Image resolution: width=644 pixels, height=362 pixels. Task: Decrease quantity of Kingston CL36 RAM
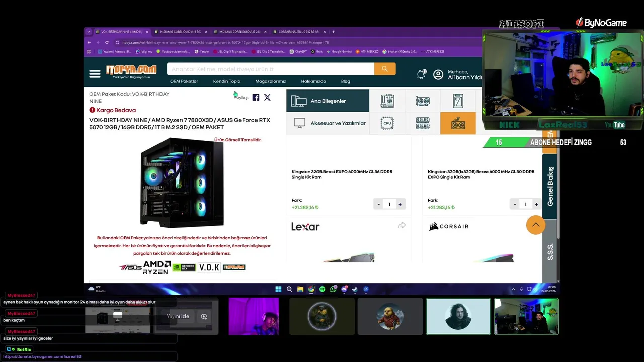[378, 204]
